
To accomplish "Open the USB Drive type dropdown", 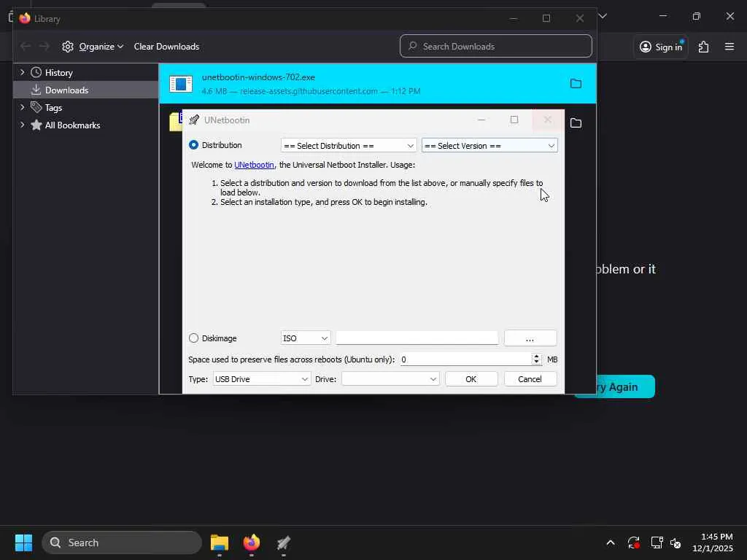I will coord(262,379).
